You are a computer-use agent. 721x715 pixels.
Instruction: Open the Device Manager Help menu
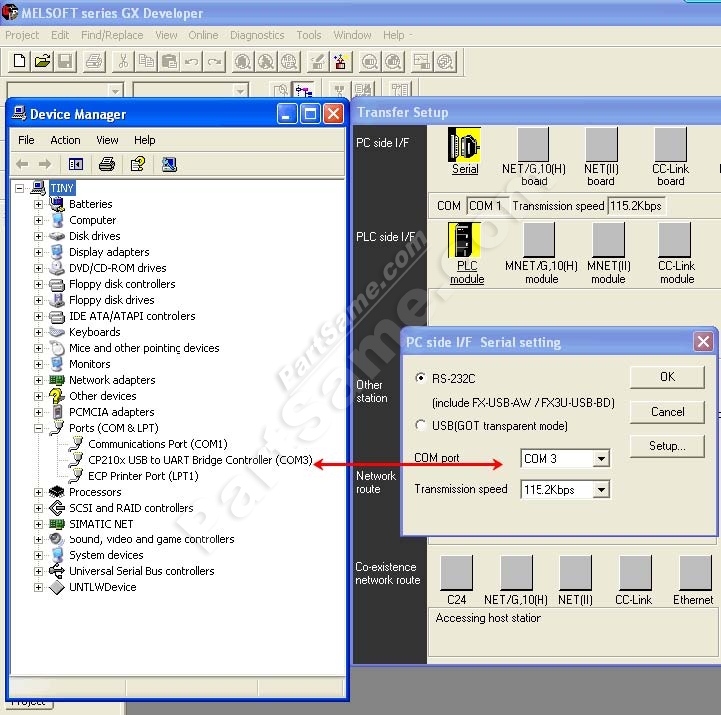pos(144,140)
